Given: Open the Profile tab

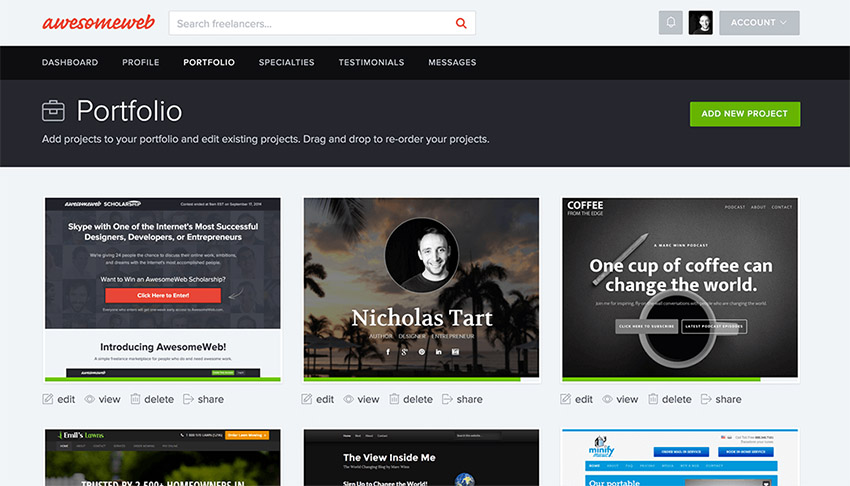Looking at the screenshot, I should pos(141,62).
